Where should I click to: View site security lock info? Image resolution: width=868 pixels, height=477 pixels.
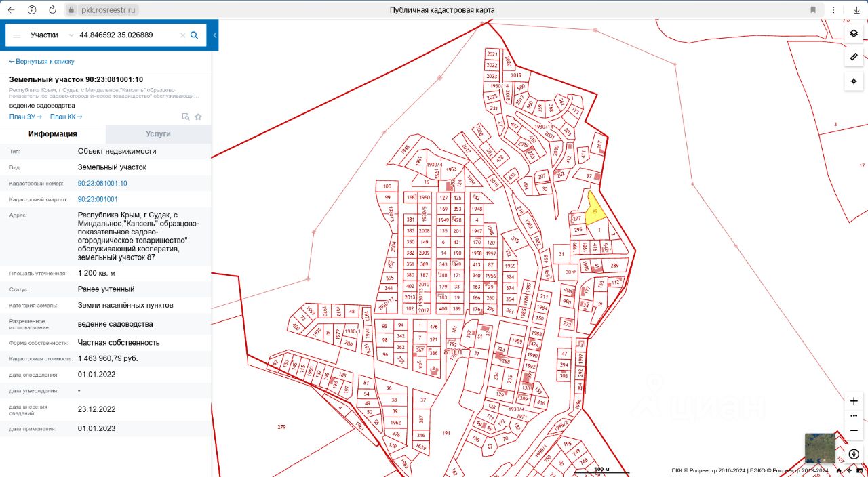tap(72, 10)
